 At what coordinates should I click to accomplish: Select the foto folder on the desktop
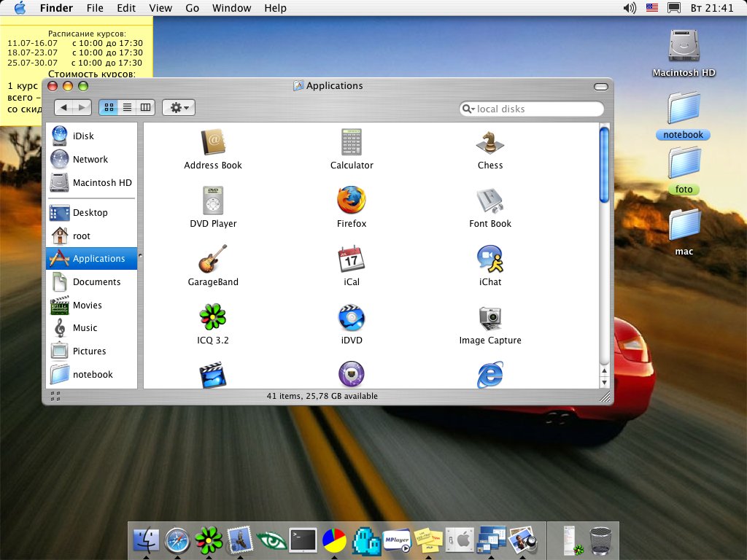tap(684, 163)
